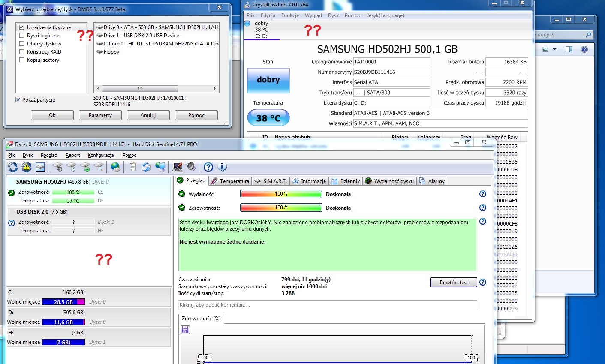Click the 38 °C temperature button
Viewport: 605px width, 364px height.
click(x=268, y=118)
